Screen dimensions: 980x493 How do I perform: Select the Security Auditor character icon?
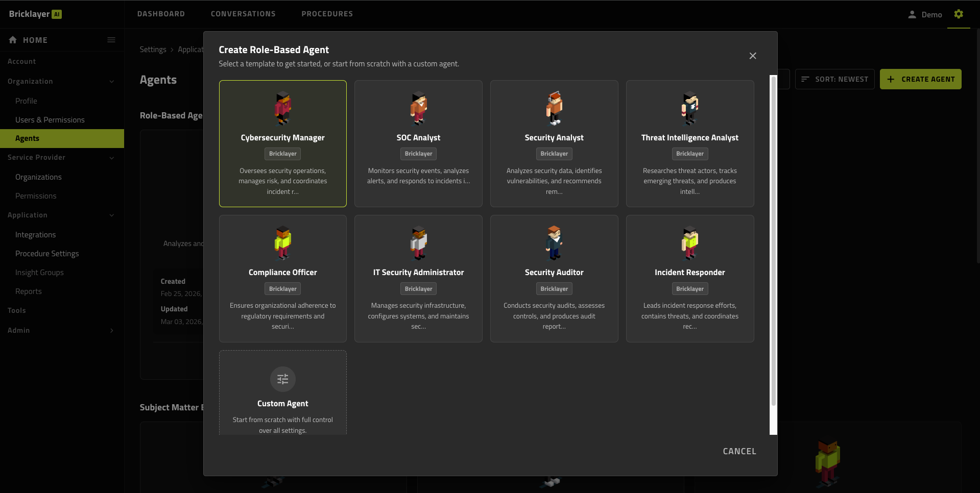coord(554,243)
